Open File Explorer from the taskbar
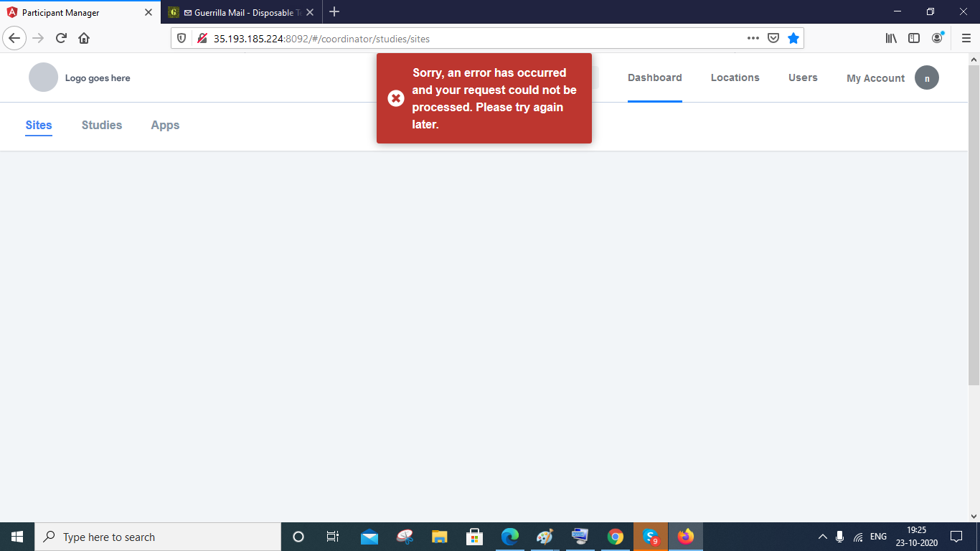980x551 pixels. point(440,537)
